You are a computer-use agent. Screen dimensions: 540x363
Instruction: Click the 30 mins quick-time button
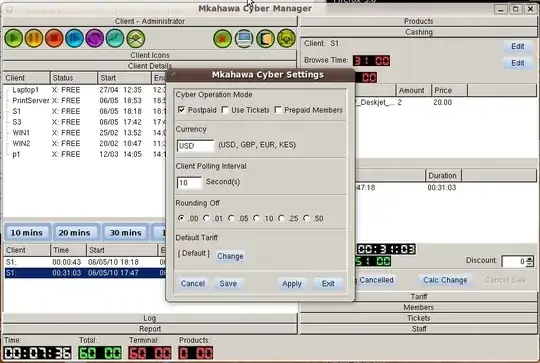point(125,232)
